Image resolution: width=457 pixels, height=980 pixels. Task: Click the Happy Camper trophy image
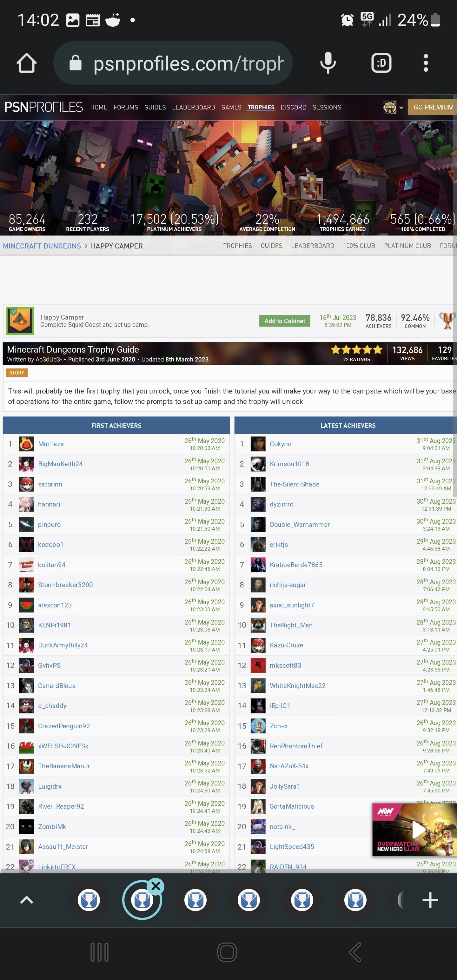(x=20, y=321)
